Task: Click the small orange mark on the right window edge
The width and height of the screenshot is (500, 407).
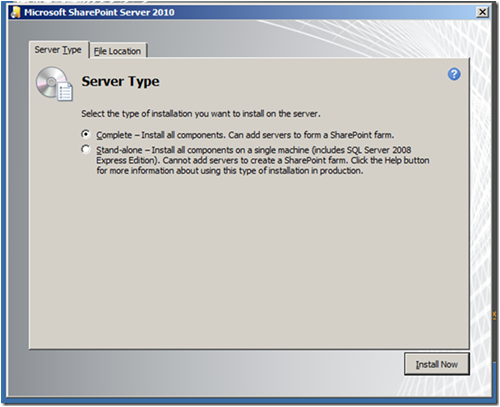Action: (494, 315)
